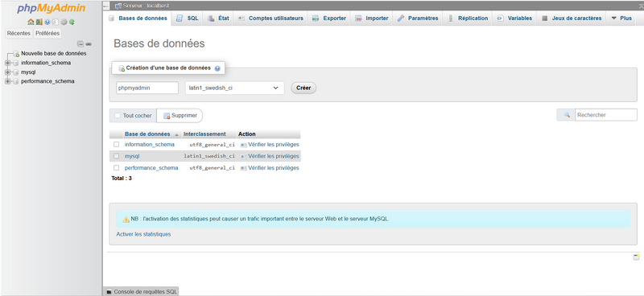Open the phpMyAdmin documentation question-mark icon
The image size is (644, 296).
click(x=47, y=22)
